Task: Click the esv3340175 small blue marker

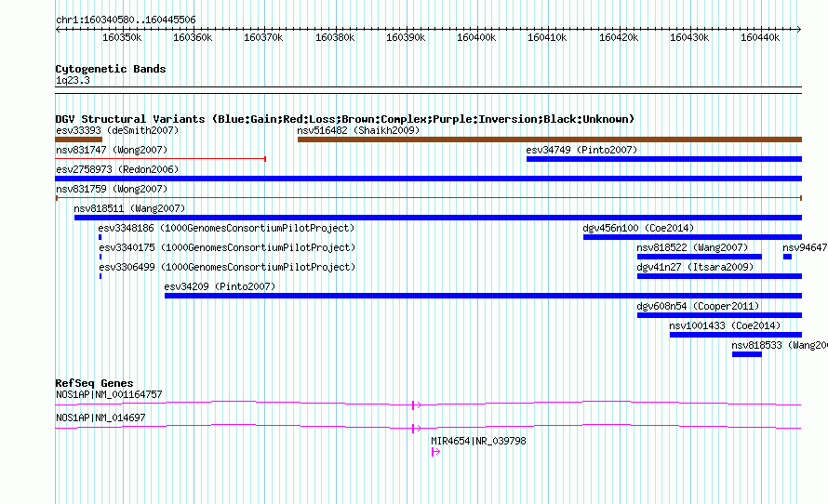Action: click(100, 257)
